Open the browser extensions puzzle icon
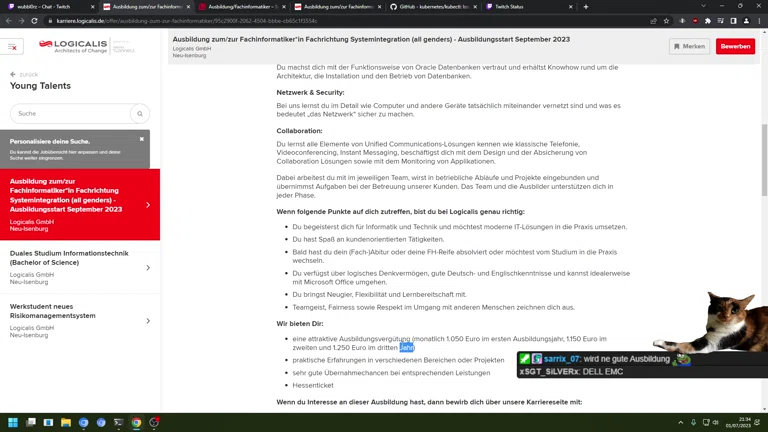The width and height of the screenshot is (768, 432). click(x=707, y=20)
